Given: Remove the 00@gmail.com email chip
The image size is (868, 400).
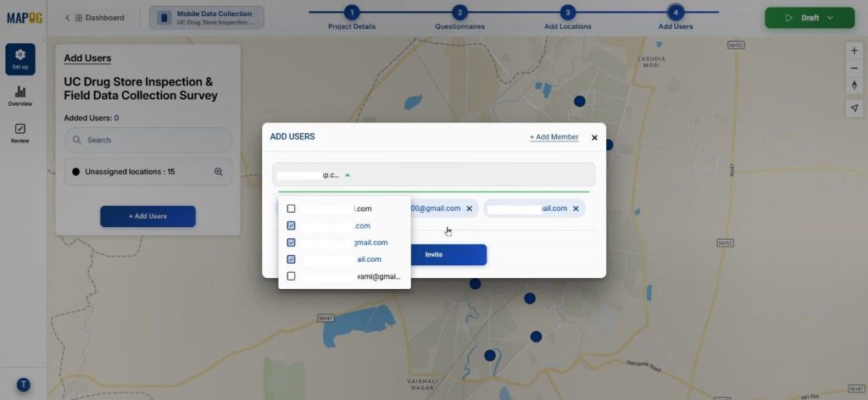Looking at the screenshot, I should [x=470, y=208].
